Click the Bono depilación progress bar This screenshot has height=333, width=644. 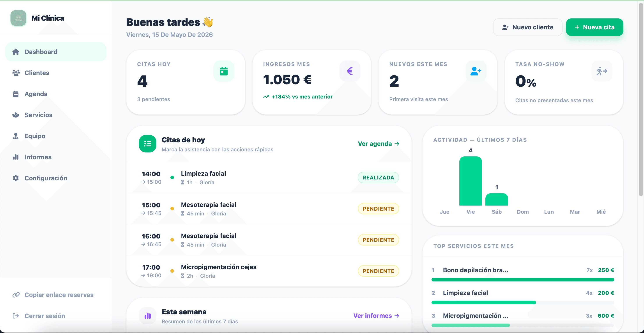(x=523, y=280)
